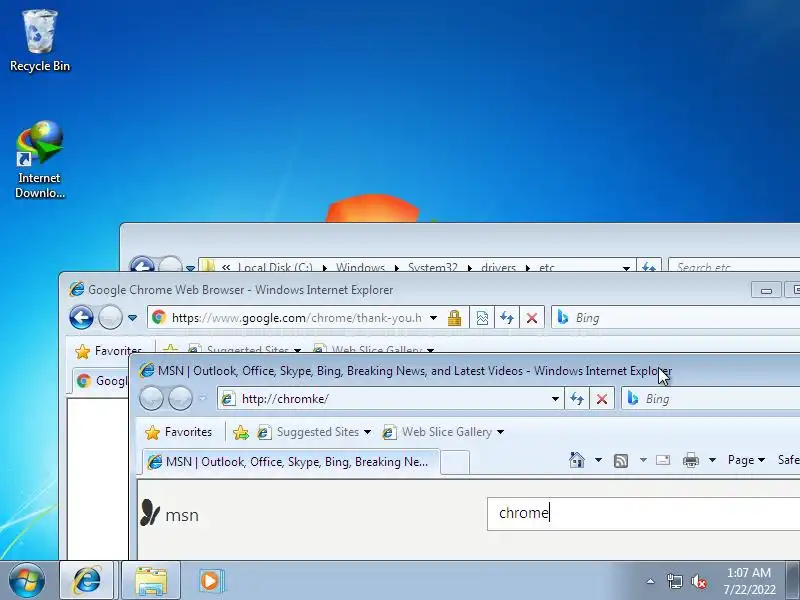The width and height of the screenshot is (800, 600).
Task: Click the msn logo on the page
Action: click(x=169, y=513)
